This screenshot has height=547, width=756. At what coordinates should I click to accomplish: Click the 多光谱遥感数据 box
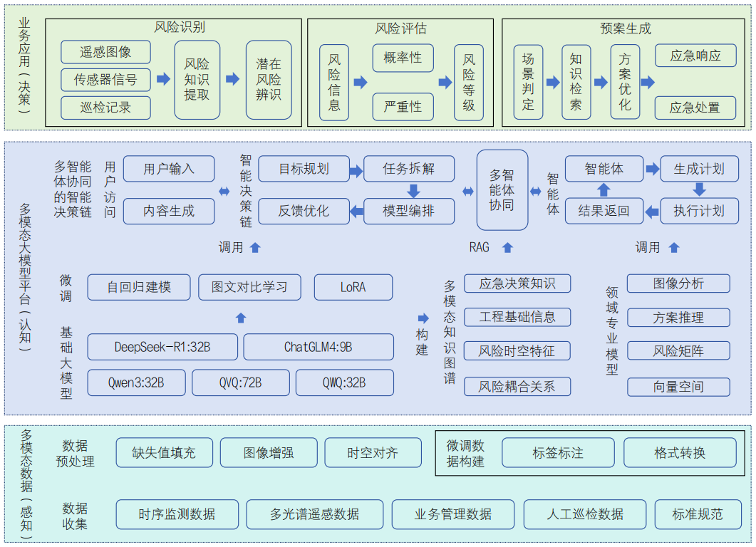click(x=315, y=514)
